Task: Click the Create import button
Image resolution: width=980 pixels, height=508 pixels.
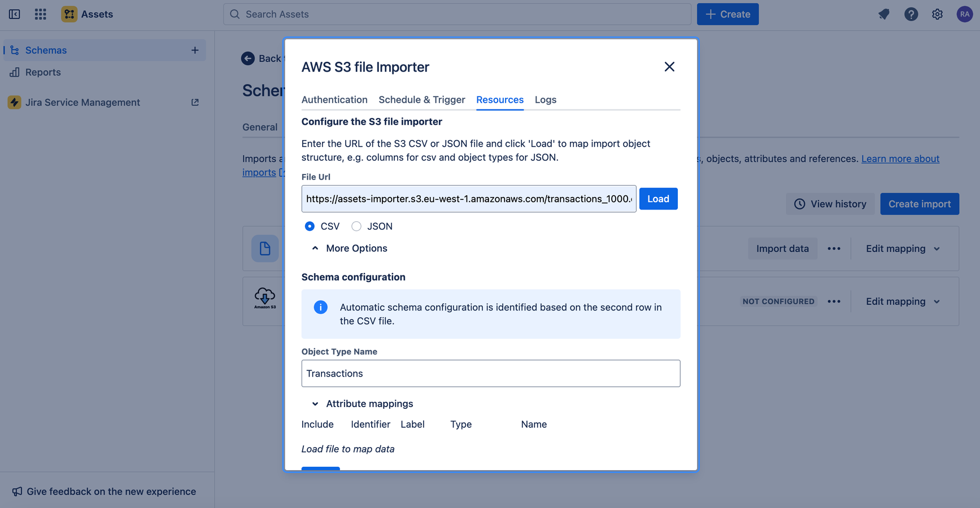Action: click(x=920, y=204)
